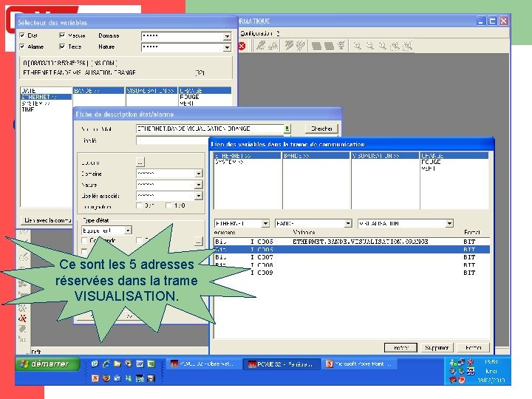Viewport: 532px width, 399px height.
Task: Click the Excel icon in quick launch
Action: click(x=151, y=364)
